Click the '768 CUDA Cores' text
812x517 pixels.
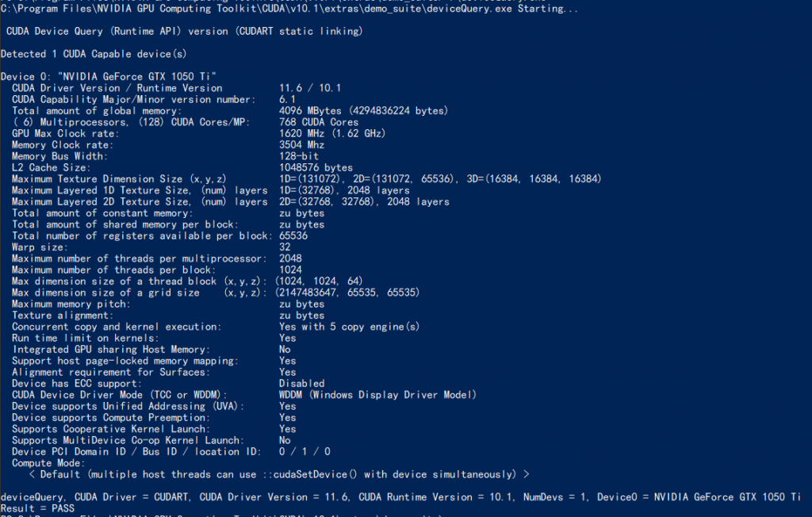pyautogui.click(x=319, y=122)
